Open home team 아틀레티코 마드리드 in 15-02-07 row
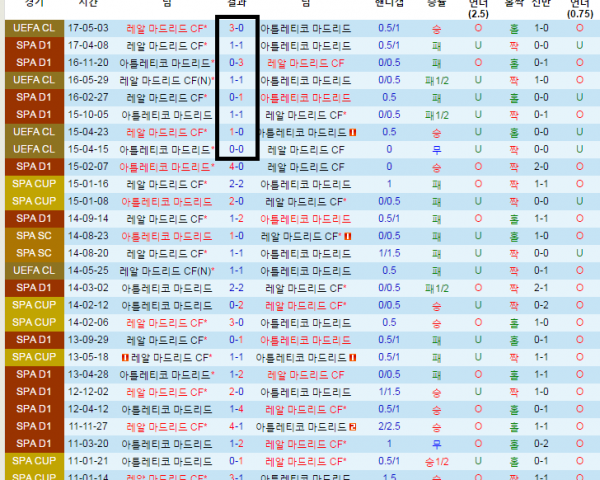Image resolution: width=600 pixels, height=480 pixels. pos(166,167)
